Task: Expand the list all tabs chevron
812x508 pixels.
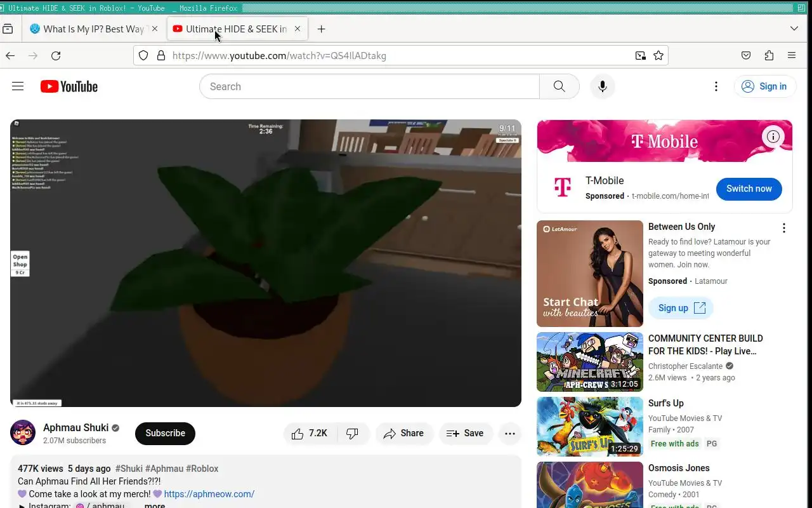Action: [794, 29]
